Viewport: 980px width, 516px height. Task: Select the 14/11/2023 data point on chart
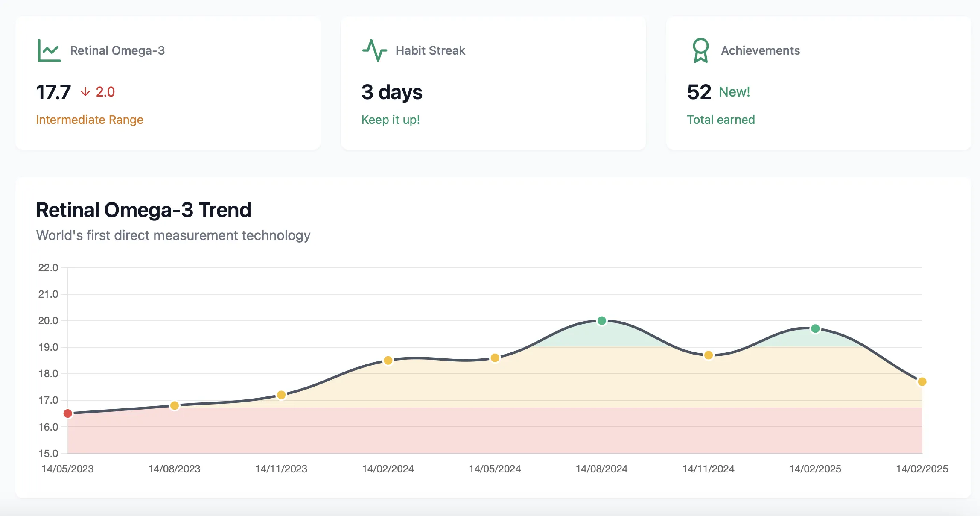pyautogui.click(x=281, y=395)
